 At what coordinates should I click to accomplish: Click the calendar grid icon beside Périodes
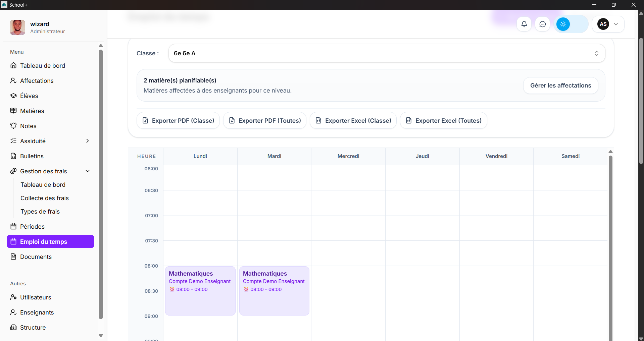point(13,226)
